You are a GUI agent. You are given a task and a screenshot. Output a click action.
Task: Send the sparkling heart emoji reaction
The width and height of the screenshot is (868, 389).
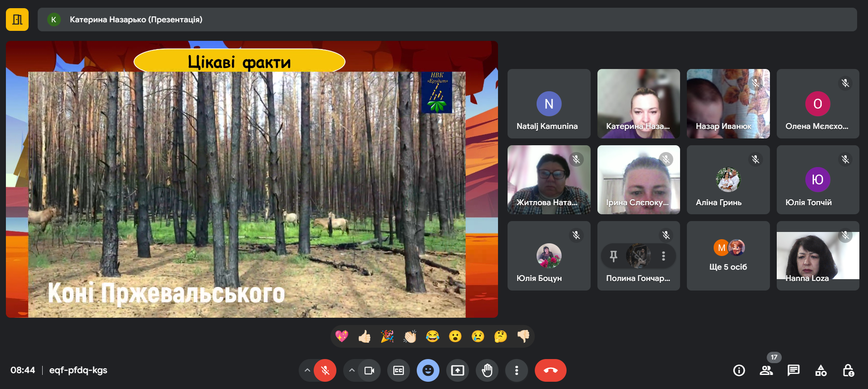pos(342,336)
